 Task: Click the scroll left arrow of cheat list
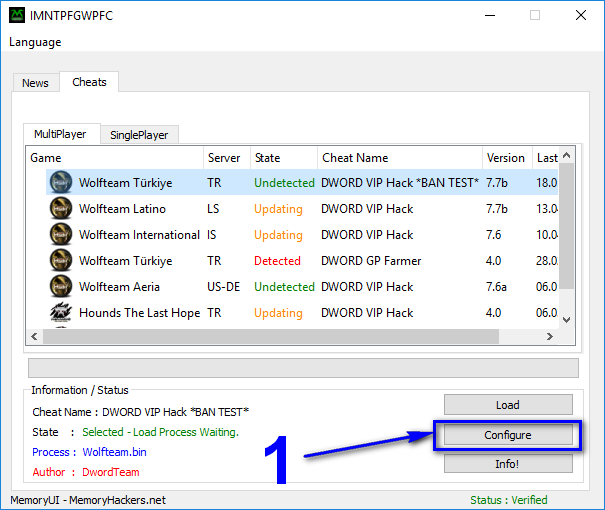click(x=34, y=336)
